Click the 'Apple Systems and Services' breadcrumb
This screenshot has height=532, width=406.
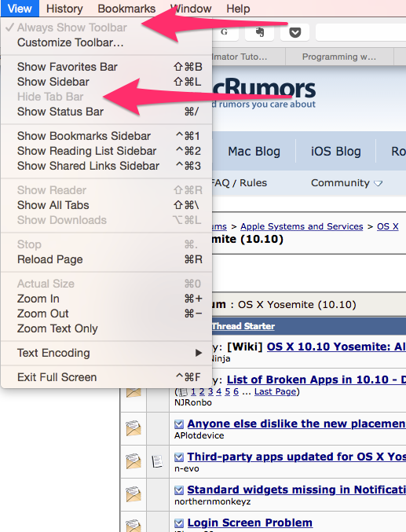[302, 226]
